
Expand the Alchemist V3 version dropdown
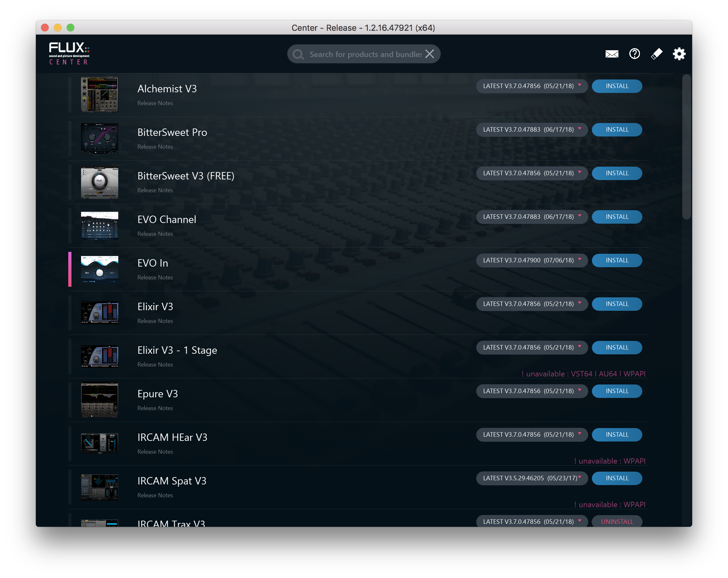tap(532, 86)
